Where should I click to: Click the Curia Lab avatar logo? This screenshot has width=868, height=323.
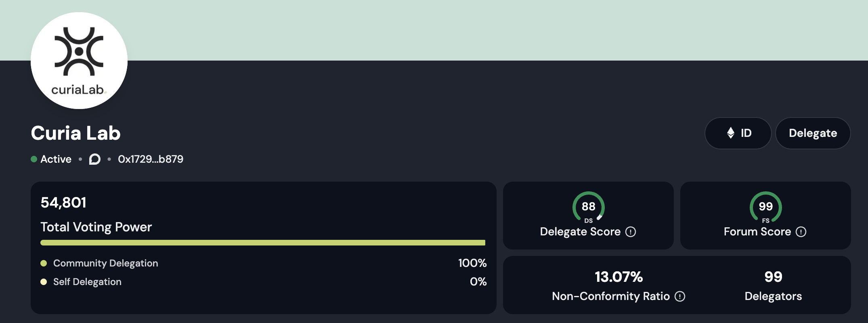[79, 61]
